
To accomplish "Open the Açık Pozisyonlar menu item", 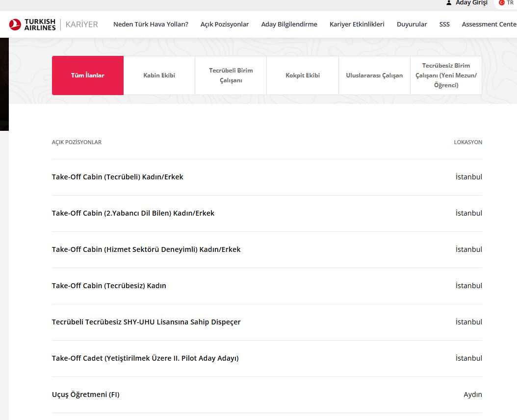I will (225, 25).
